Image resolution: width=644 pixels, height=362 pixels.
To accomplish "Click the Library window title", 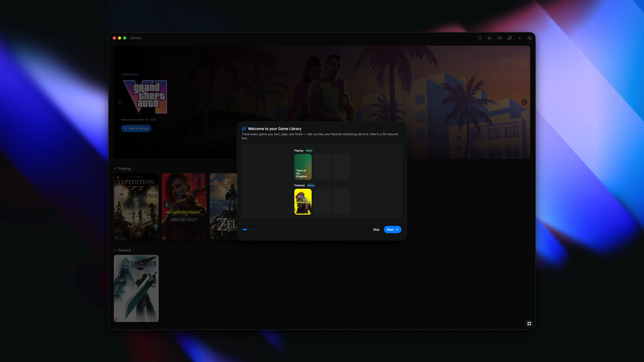I will pos(135,38).
